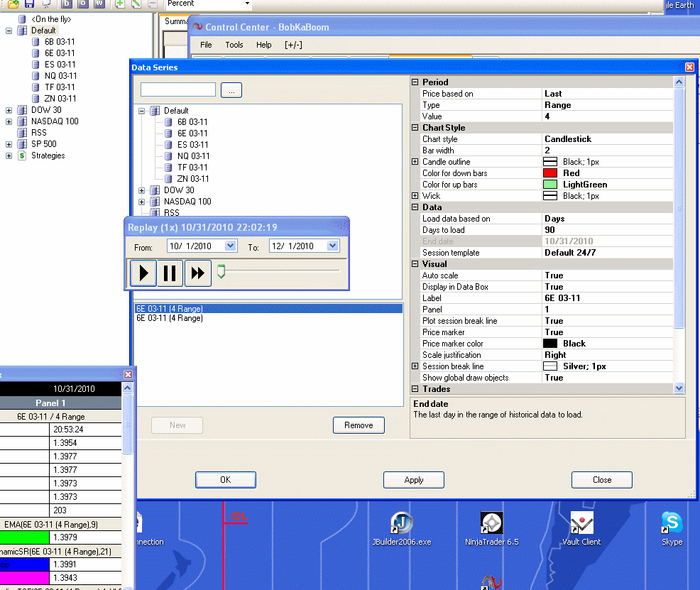Viewport: 700px width, 590px height.
Task: Click the Scale justification value 'Right'
Action: coord(555,355)
